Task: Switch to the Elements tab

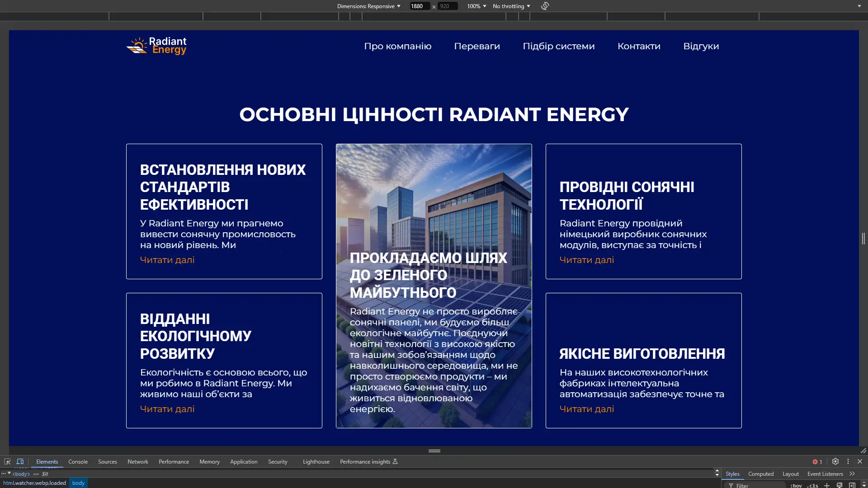Action: (47, 461)
